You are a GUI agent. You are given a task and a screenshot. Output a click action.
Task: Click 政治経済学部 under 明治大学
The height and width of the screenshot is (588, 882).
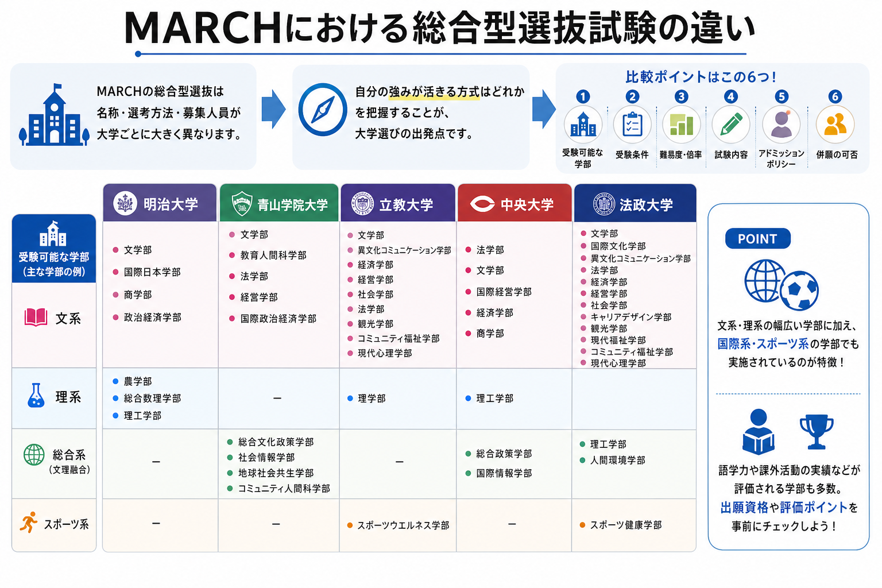pos(152,318)
